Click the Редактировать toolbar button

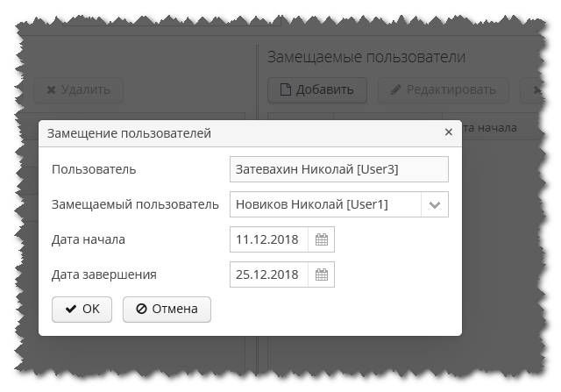(x=443, y=89)
